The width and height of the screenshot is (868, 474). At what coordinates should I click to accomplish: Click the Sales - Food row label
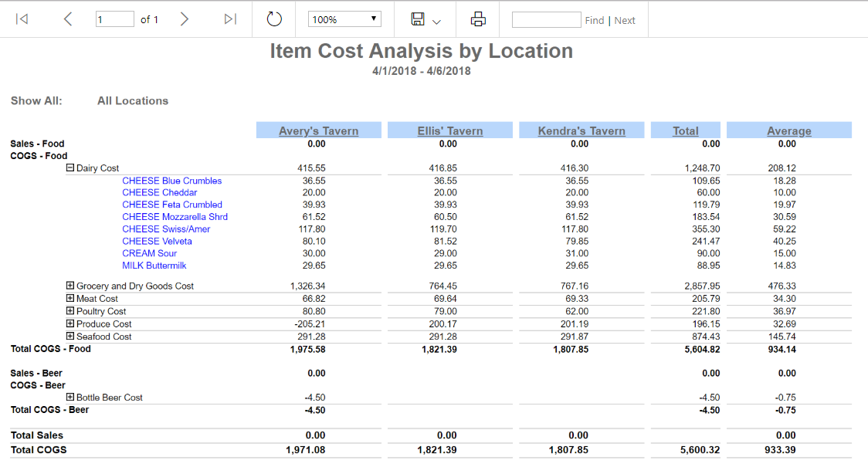37,144
